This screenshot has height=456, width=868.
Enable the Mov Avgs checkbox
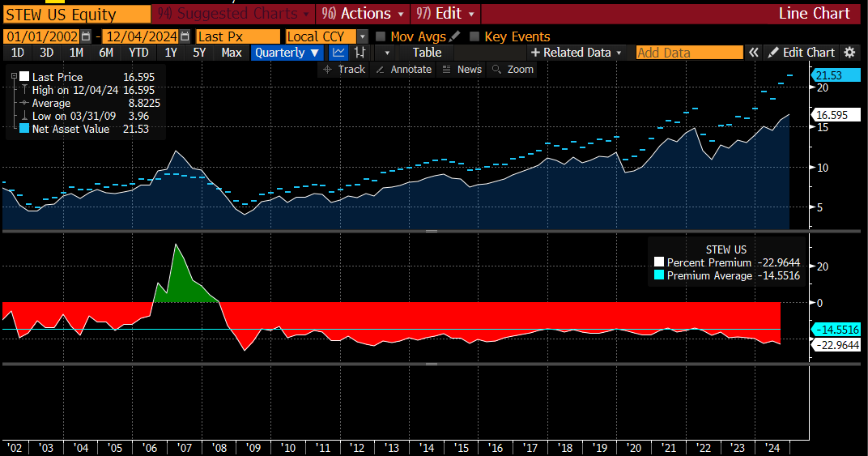(x=381, y=36)
